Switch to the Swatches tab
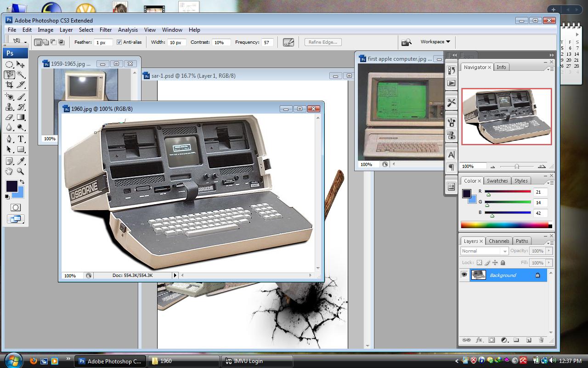This screenshot has width=588, height=368. [498, 181]
